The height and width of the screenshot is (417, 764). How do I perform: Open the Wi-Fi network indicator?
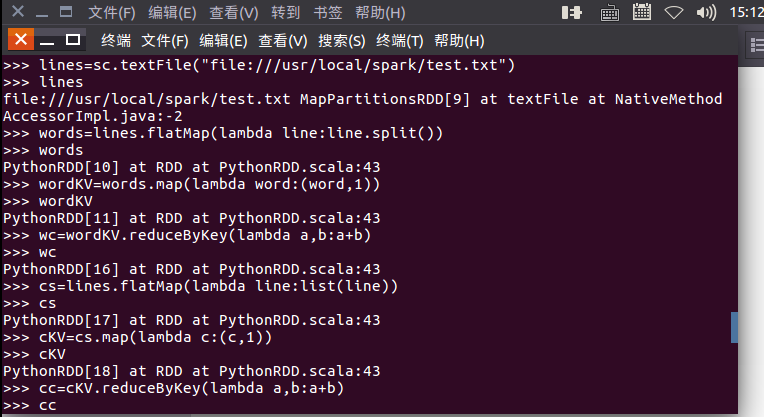674,13
